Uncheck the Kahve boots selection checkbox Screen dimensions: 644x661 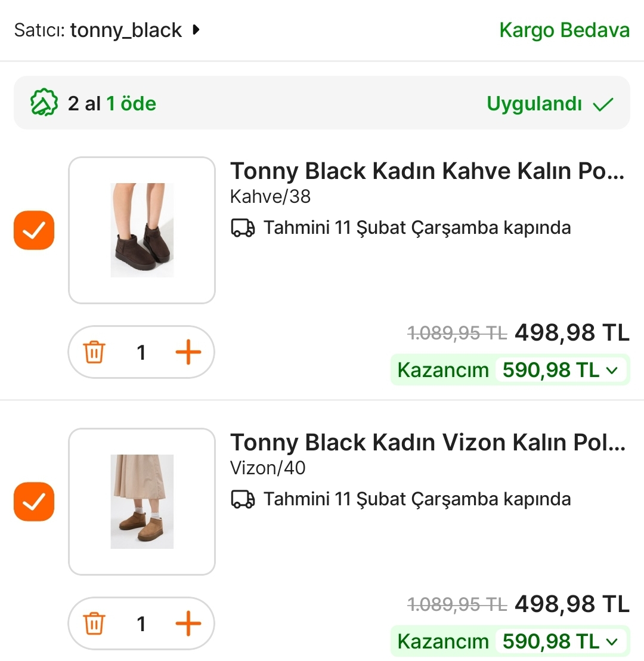click(x=34, y=230)
